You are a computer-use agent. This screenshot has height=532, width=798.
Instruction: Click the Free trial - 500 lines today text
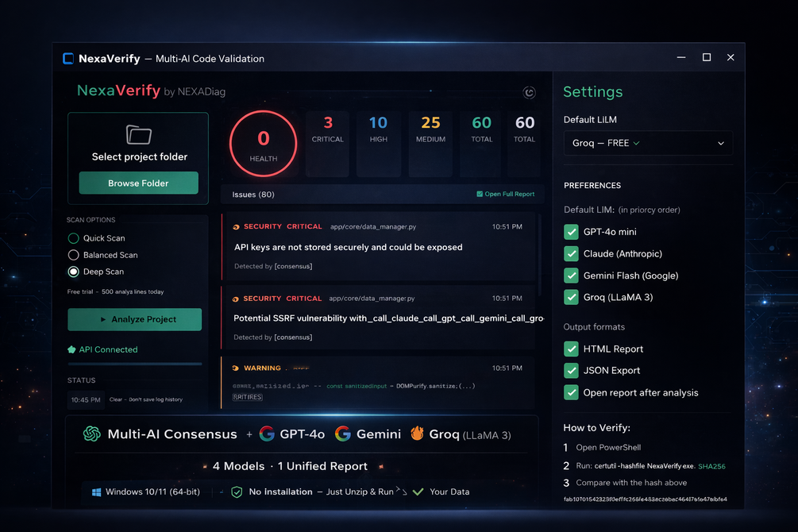point(115,291)
